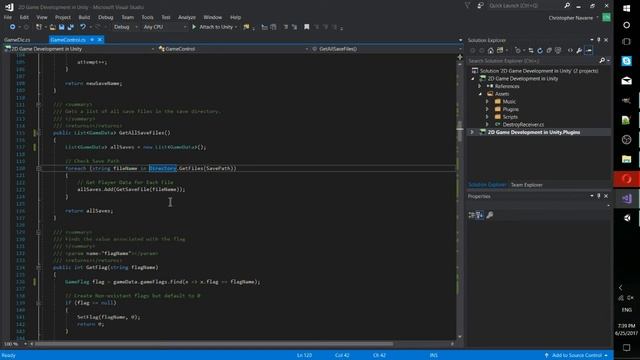
Task: Open the Analyze menu
Action: pyautogui.click(x=187, y=17)
